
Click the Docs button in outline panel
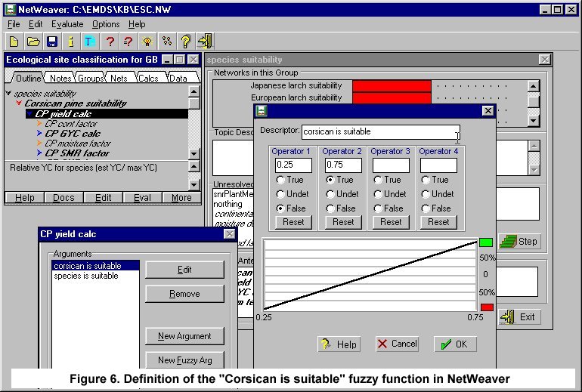pyautogui.click(x=63, y=198)
